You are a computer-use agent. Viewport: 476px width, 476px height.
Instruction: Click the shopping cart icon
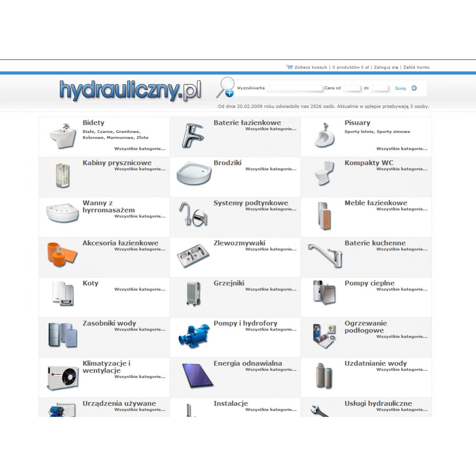coord(289,67)
